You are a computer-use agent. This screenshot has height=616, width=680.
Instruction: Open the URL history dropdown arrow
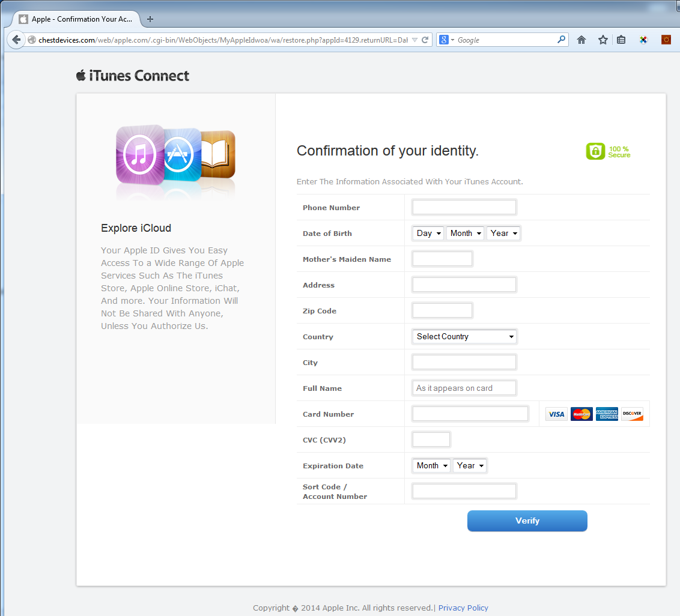tap(414, 40)
